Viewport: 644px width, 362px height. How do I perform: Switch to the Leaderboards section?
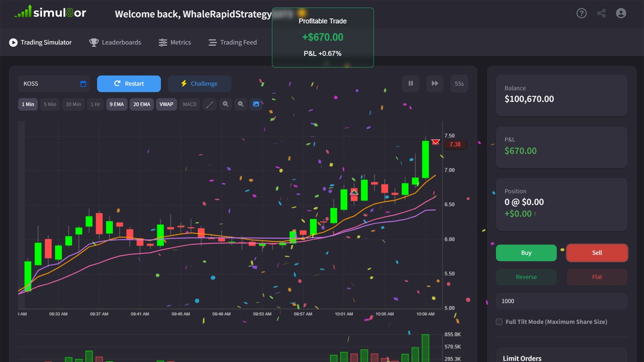pyautogui.click(x=115, y=42)
